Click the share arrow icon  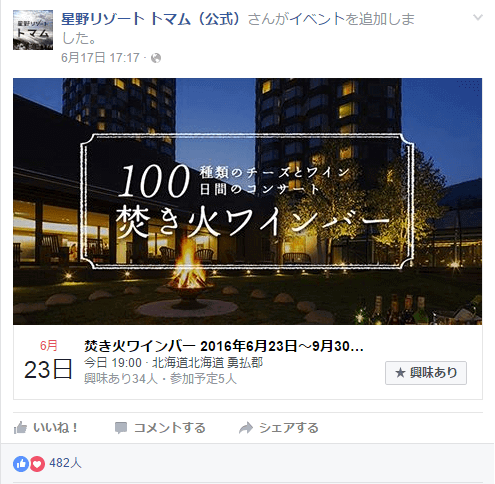click(x=246, y=428)
